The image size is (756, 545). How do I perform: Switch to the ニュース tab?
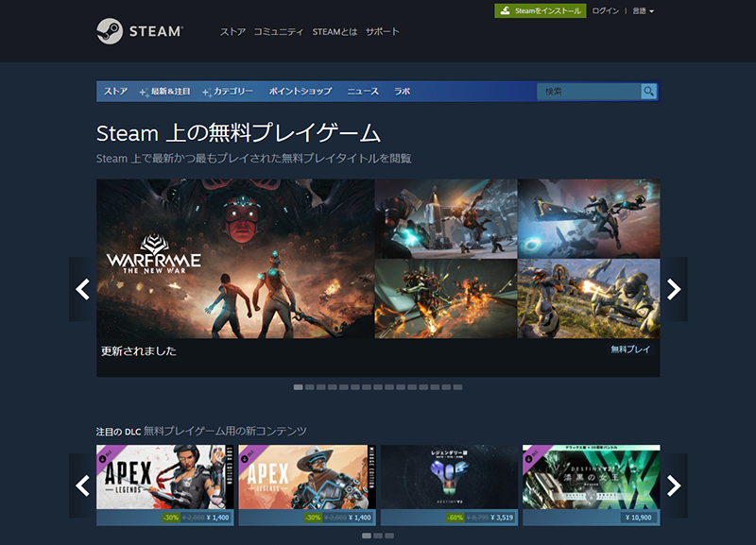pos(365,92)
